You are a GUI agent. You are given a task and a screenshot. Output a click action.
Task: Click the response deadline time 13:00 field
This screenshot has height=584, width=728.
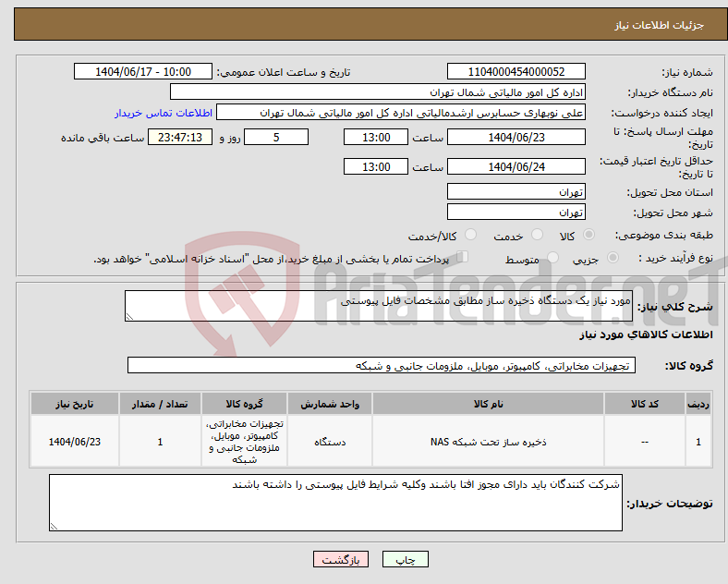376,137
